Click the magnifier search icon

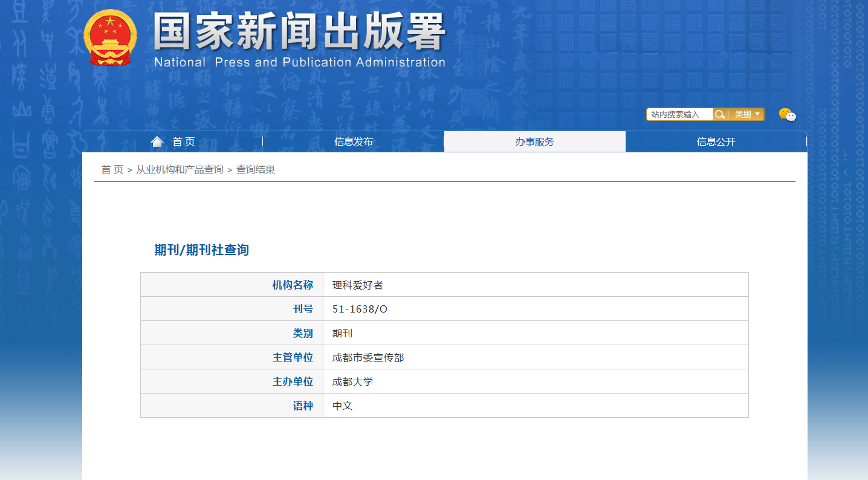(x=719, y=114)
